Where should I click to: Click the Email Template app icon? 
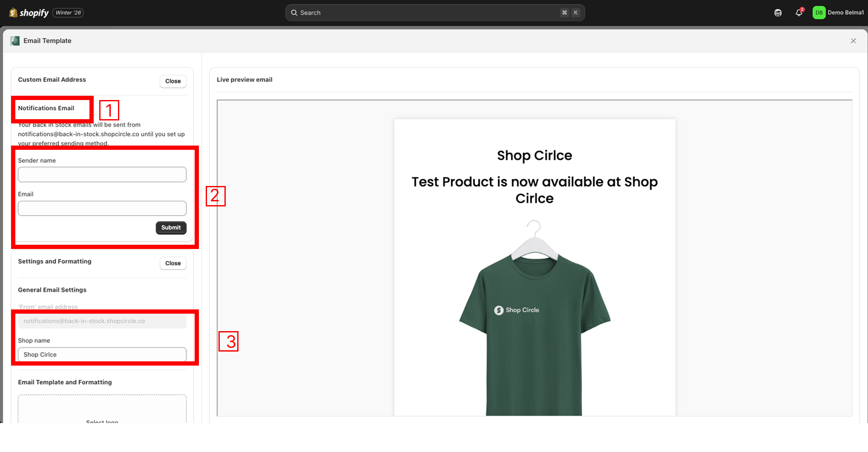15,41
